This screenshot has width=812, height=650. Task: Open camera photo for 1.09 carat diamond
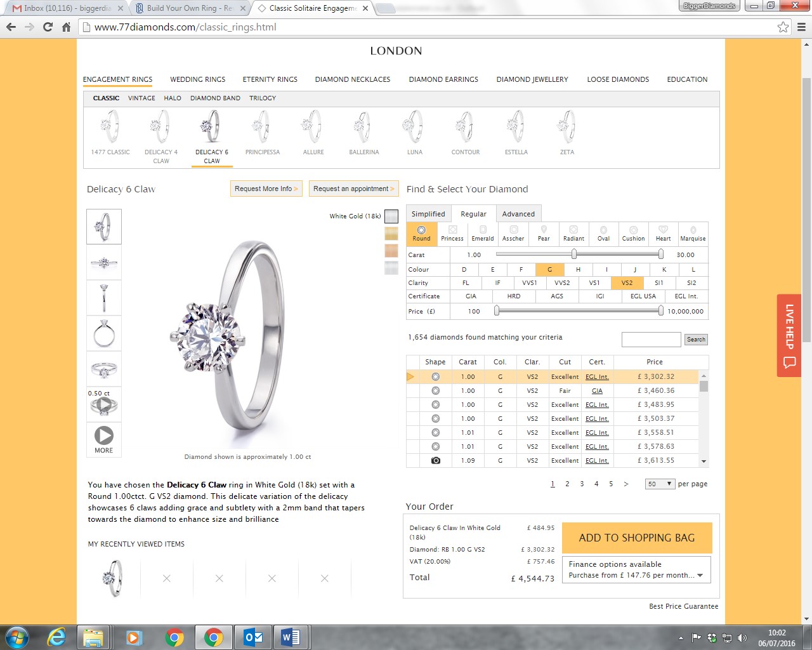pos(436,460)
